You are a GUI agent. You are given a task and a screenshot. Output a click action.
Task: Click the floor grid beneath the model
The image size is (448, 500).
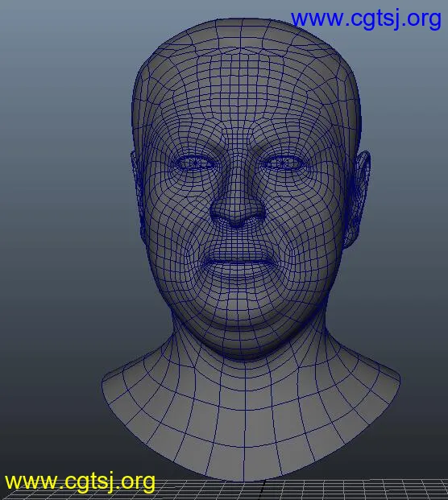click(x=351, y=490)
